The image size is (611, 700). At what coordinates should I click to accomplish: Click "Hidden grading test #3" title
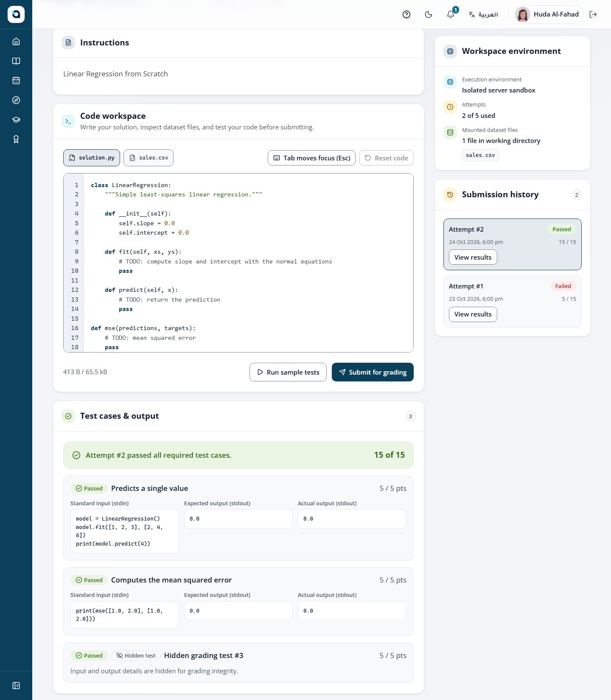coord(204,655)
